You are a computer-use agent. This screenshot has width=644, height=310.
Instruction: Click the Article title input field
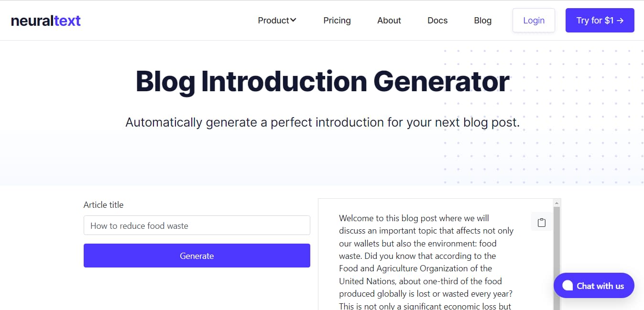196,225
